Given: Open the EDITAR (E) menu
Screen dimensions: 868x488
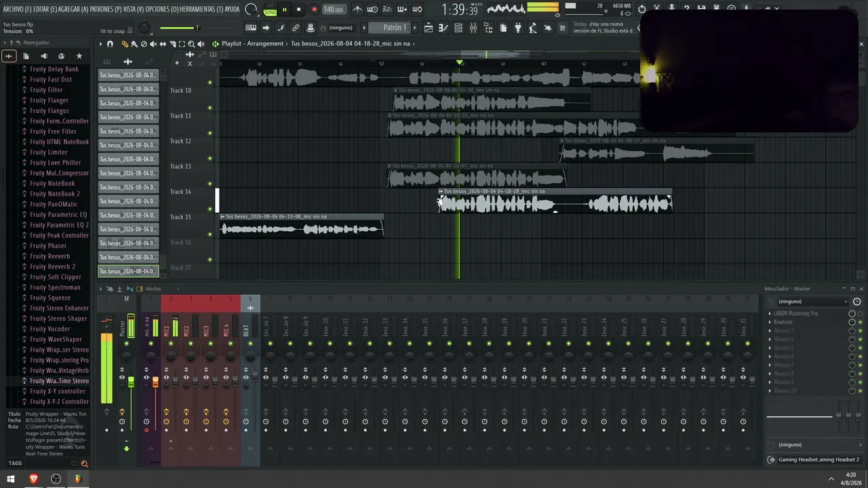Looking at the screenshot, I should [45, 9].
